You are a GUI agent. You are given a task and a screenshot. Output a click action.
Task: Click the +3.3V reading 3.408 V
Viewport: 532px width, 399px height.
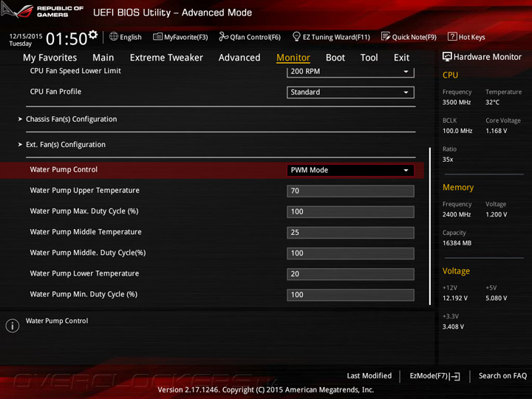pyautogui.click(x=453, y=327)
